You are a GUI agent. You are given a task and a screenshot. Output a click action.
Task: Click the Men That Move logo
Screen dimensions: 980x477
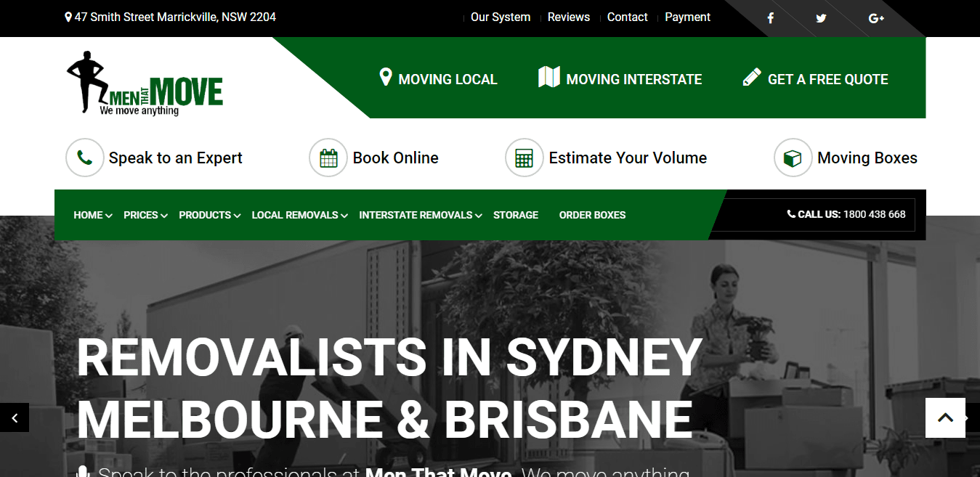(x=145, y=83)
